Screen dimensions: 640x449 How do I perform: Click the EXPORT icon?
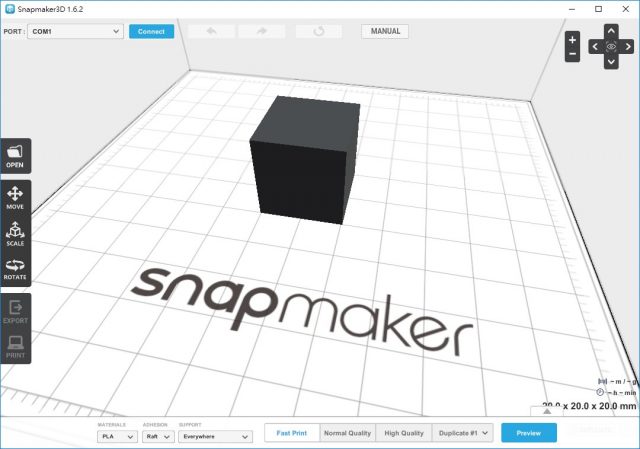[15, 312]
